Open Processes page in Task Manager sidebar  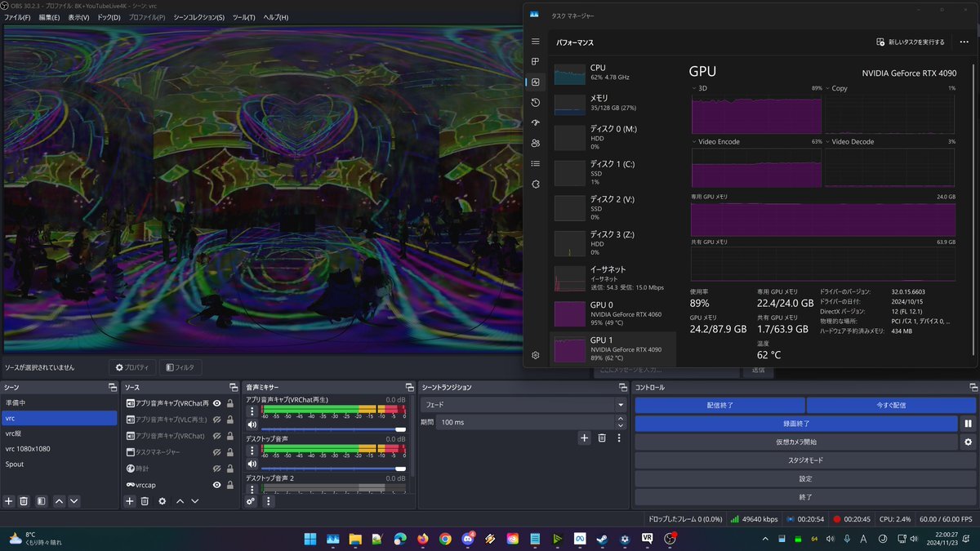[536, 62]
